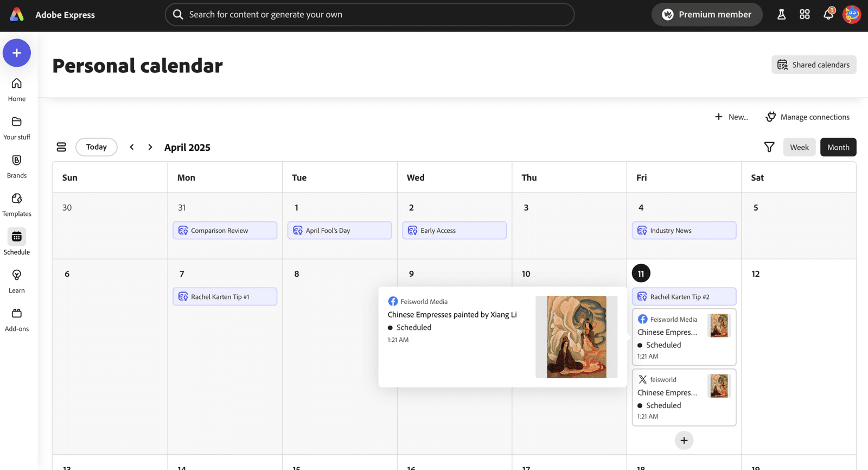The width and height of the screenshot is (868, 470).
Task: Open notifications bell
Action: click(x=828, y=15)
